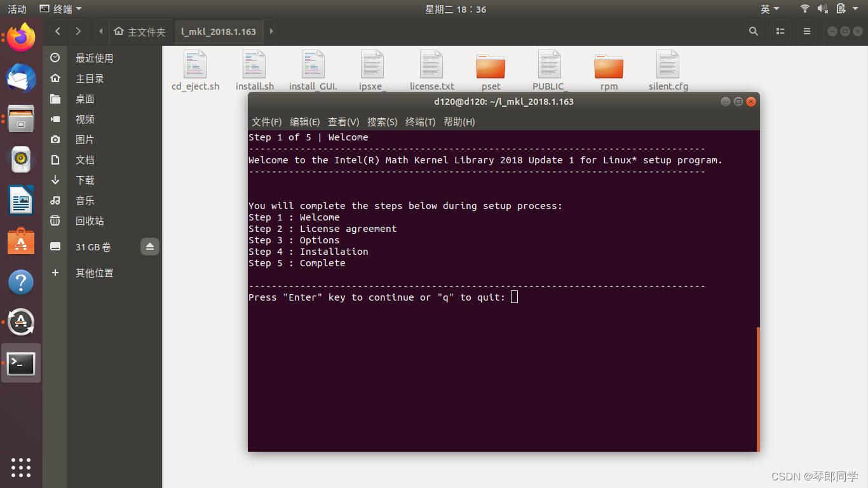Viewport: 868px width, 488px height.
Task: Open the terminal 帮助(H) menu
Action: pyautogui.click(x=459, y=122)
